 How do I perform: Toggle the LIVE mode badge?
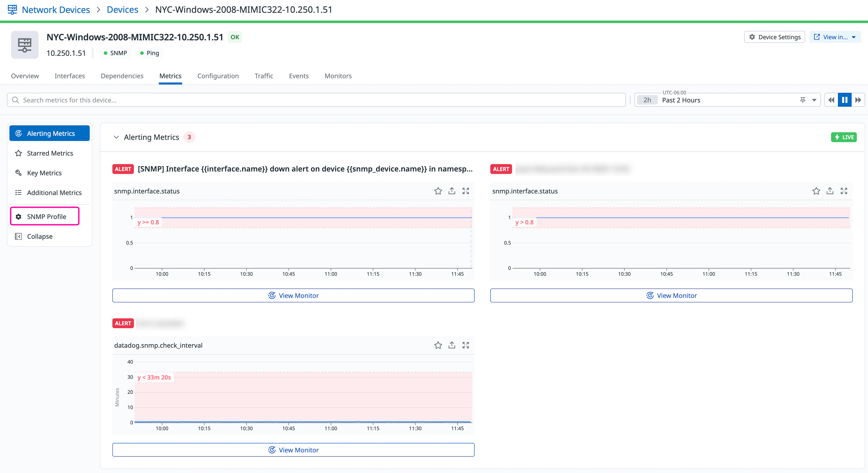click(844, 137)
